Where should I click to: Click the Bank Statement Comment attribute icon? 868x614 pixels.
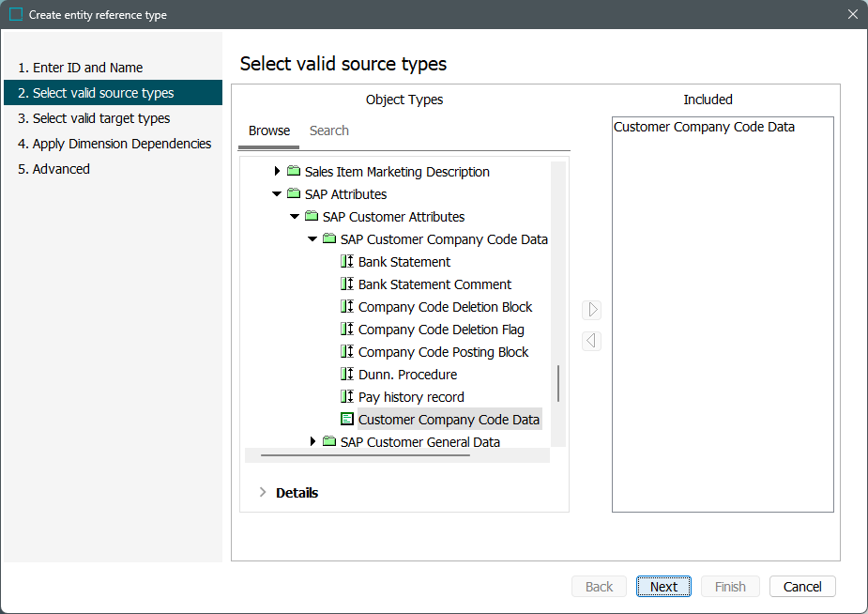pos(346,284)
